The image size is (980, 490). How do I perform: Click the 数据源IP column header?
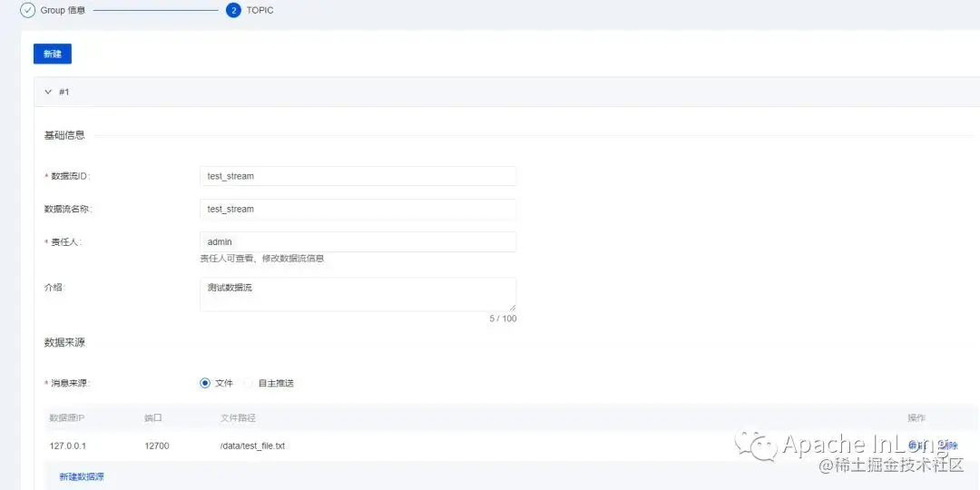pos(67,417)
